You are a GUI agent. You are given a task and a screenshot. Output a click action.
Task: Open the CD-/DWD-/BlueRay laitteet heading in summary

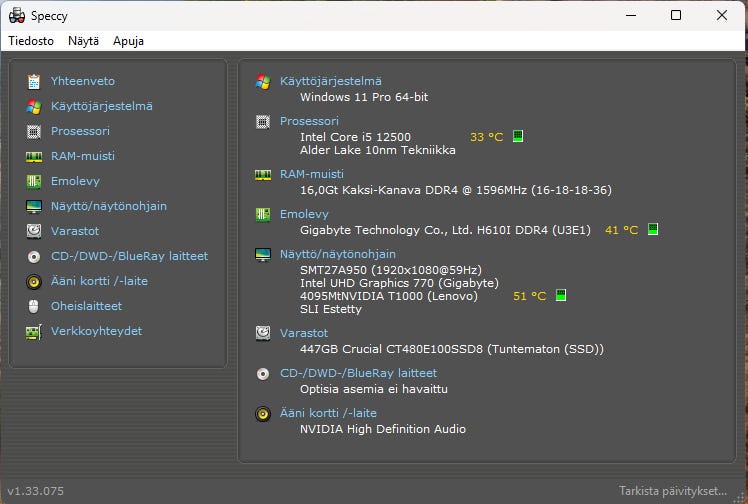(x=358, y=373)
